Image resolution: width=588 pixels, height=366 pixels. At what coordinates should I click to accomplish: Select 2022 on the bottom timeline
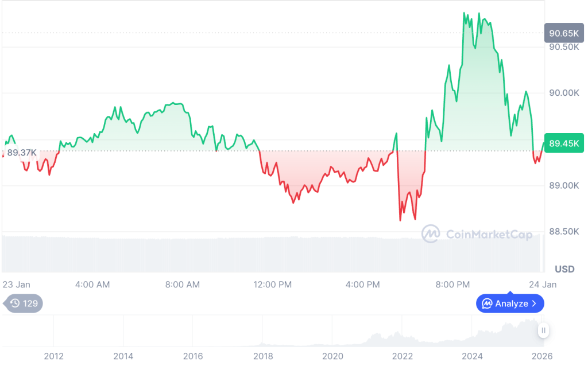403,356
